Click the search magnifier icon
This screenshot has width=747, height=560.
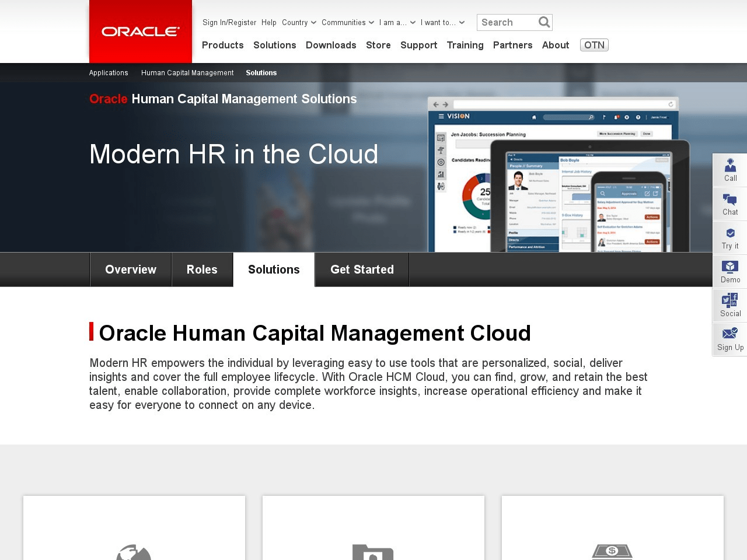544,22
